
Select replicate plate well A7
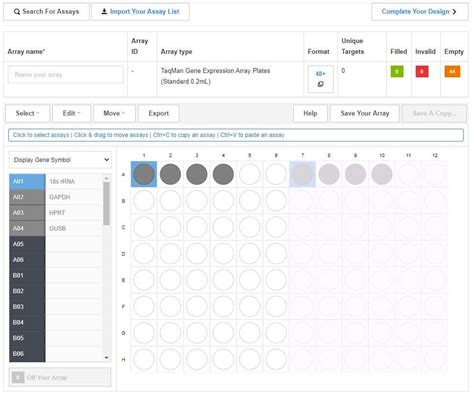point(302,174)
